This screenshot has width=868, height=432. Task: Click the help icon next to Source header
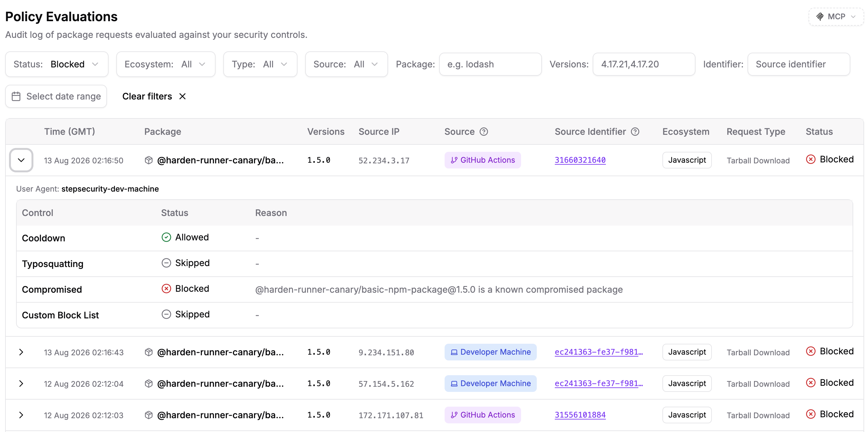click(483, 131)
